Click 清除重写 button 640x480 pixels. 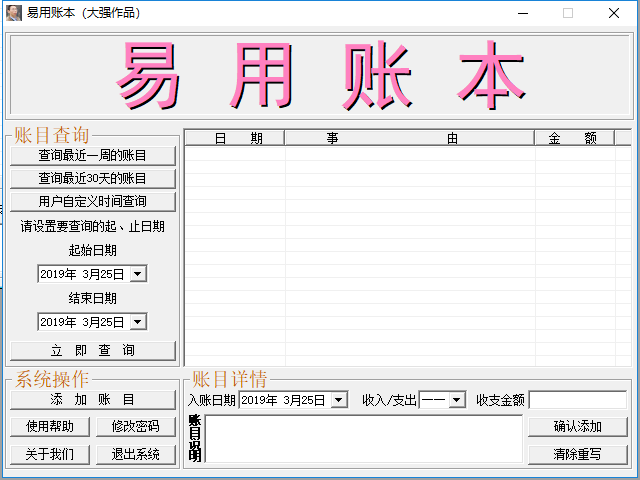577,454
